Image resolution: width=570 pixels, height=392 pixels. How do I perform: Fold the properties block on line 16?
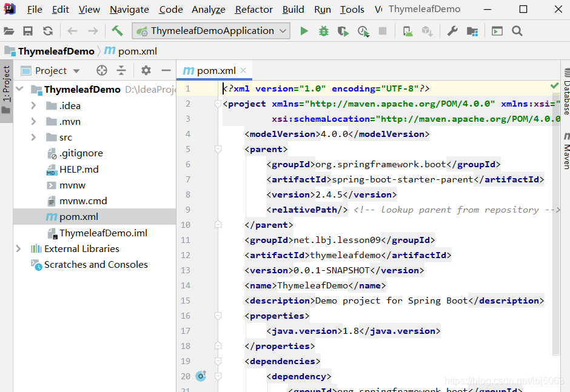tap(218, 316)
